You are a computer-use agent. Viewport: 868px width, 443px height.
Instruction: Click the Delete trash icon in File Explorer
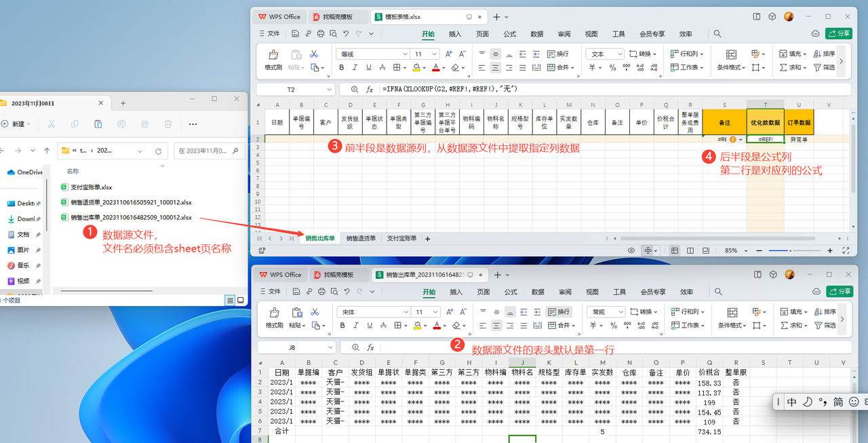click(x=168, y=124)
